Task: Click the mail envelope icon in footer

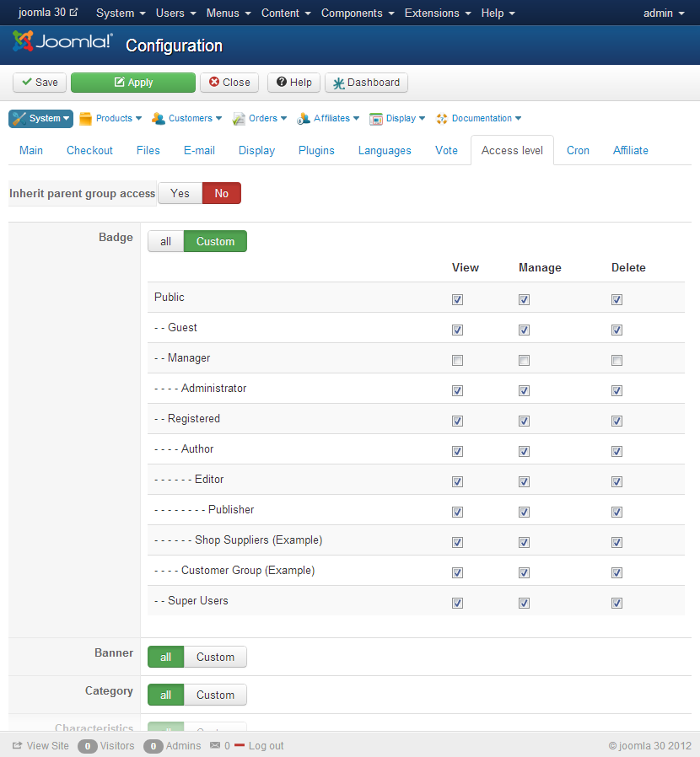Action: point(215,746)
